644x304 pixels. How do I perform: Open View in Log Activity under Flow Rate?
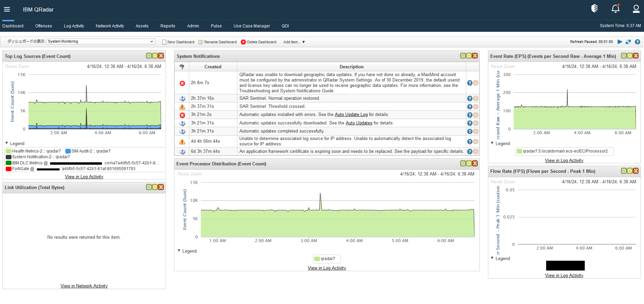coord(564,276)
